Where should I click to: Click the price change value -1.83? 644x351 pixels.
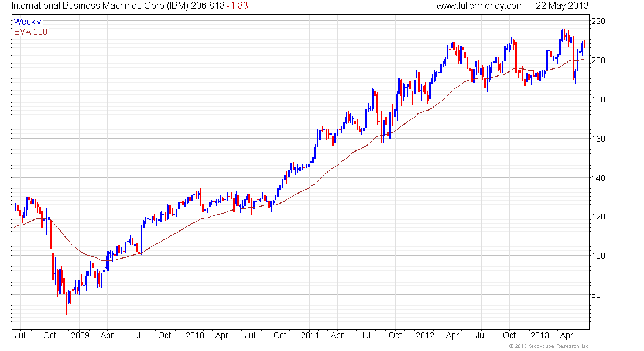coord(237,6)
